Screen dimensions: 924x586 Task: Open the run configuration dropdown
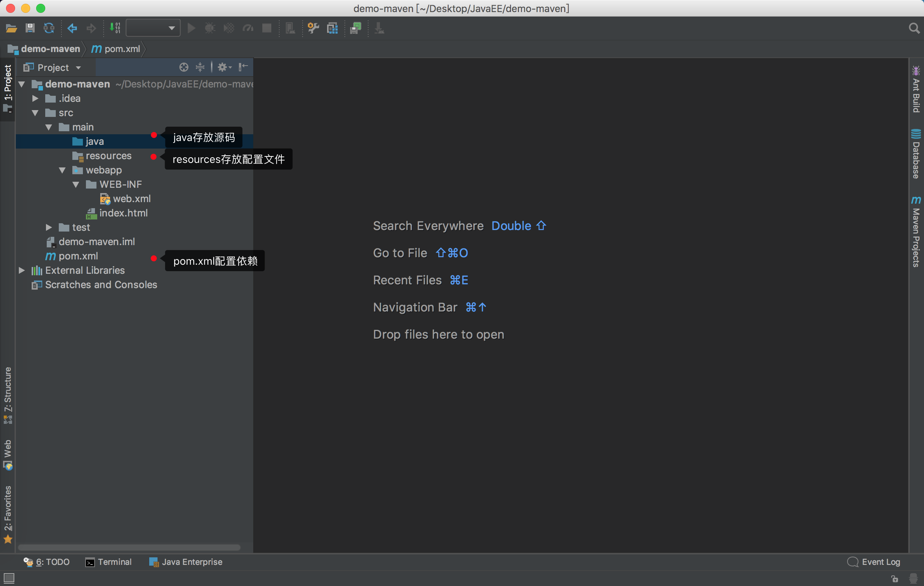click(x=153, y=28)
